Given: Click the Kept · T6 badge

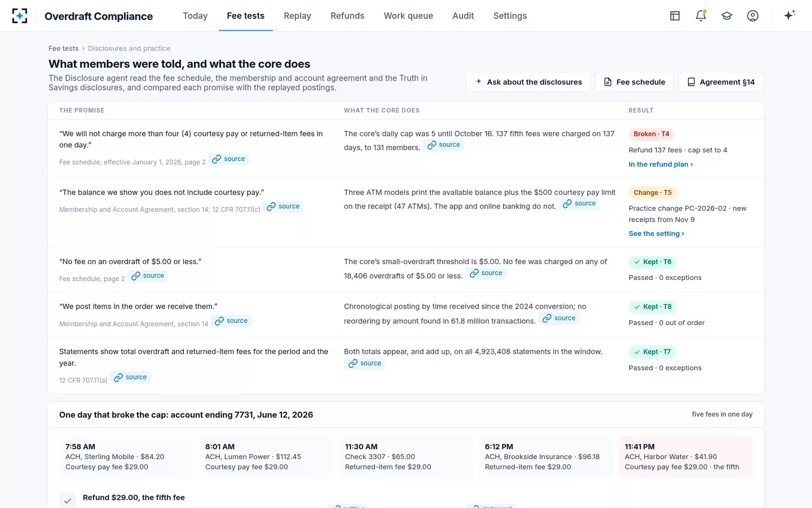Looking at the screenshot, I should pyautogui.click(x=652, y=262).
